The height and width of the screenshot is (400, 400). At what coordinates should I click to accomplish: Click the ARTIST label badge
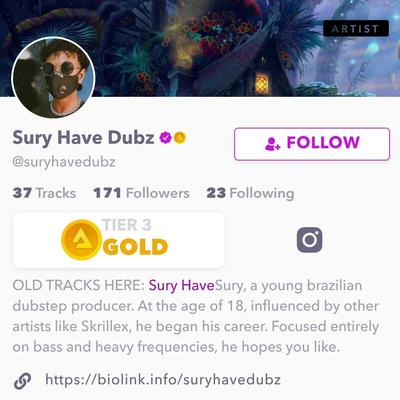point(356,29)
